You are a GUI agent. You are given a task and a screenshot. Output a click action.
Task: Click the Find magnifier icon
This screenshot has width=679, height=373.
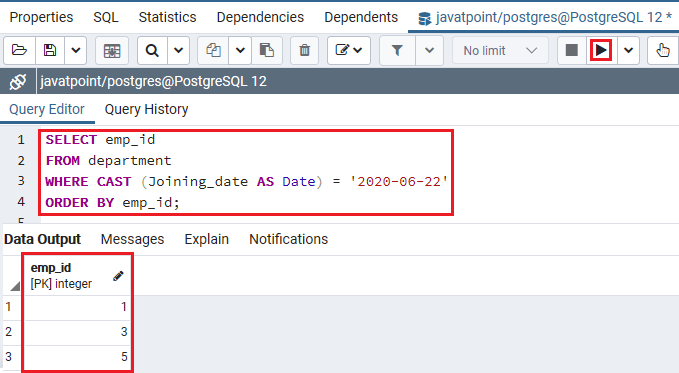152,50
